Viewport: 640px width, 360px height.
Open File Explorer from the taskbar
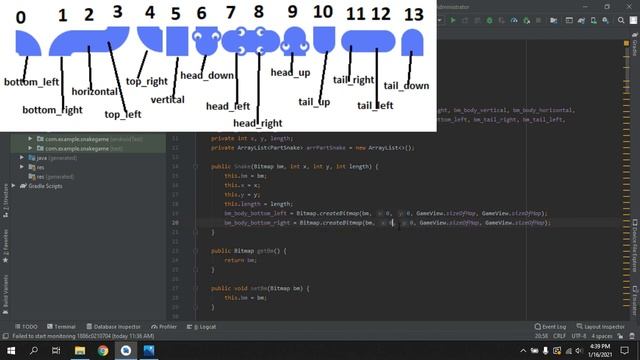(80, 351)
